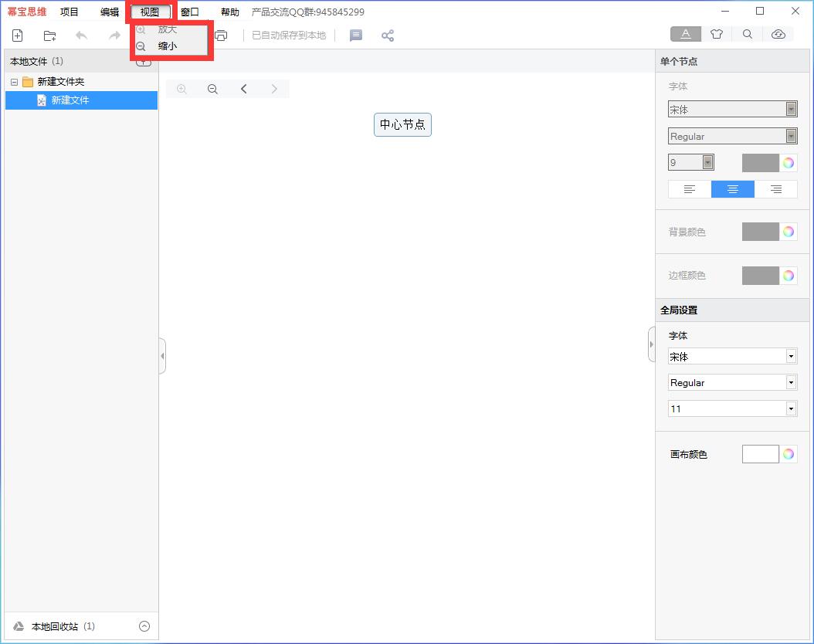Click the cloud sync icon
Viewport: 814px width, 644px height.
[778, 34]
